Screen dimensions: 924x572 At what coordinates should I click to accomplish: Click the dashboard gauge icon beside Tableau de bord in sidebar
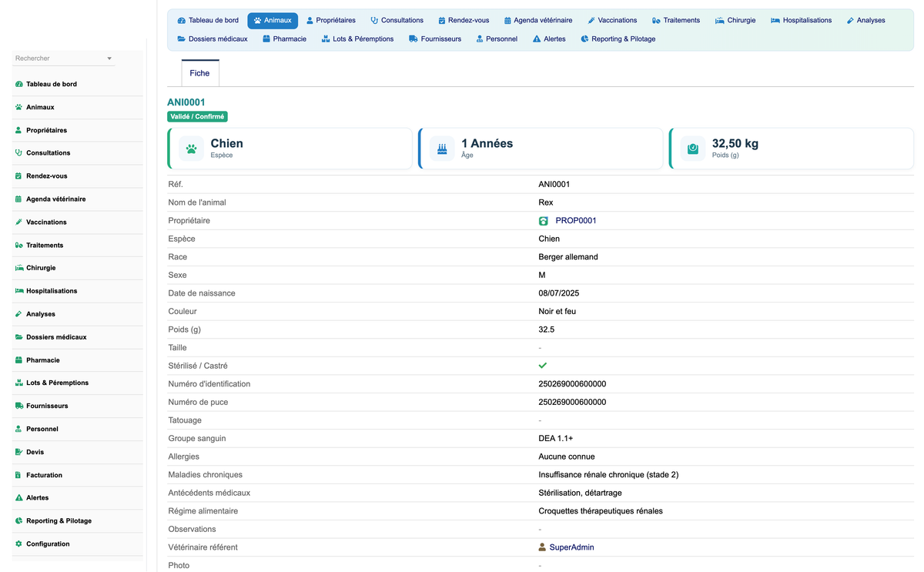click(x=18, y=84)
